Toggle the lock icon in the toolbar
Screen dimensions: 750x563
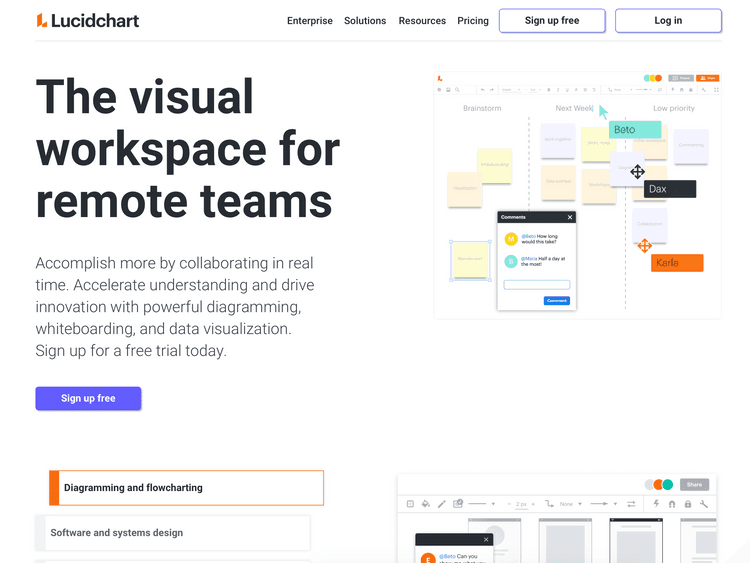tap(688, 504)
